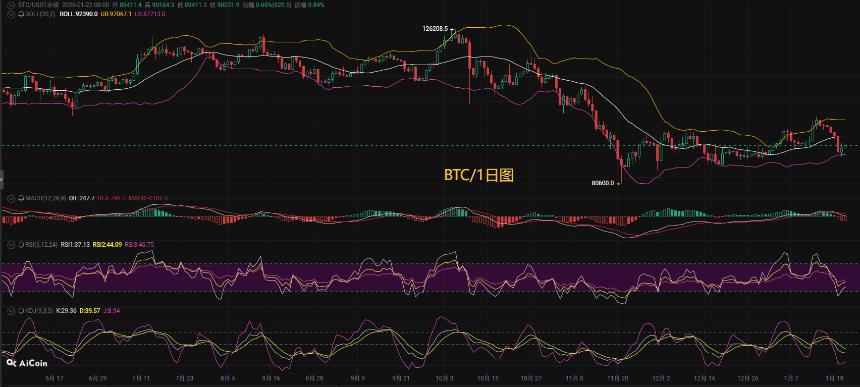
Task: Click the 9月21 date axis label
Action: pos(401,378)
